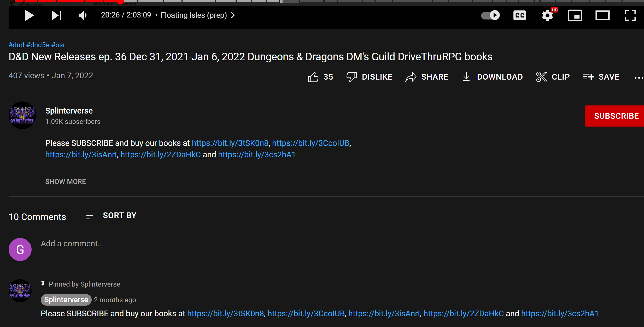Click the video title text
Image resolution: width=644 pixels, height=327 pixels.
251,57
